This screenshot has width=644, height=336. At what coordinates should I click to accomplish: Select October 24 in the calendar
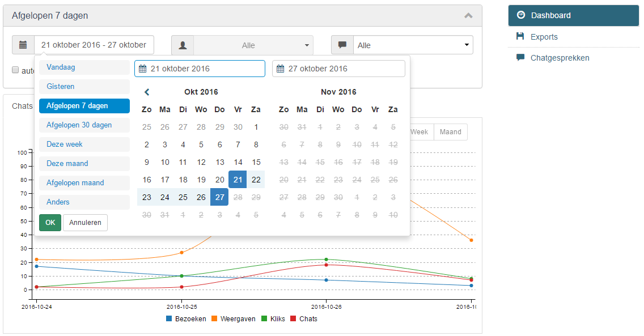pos(164,197)
